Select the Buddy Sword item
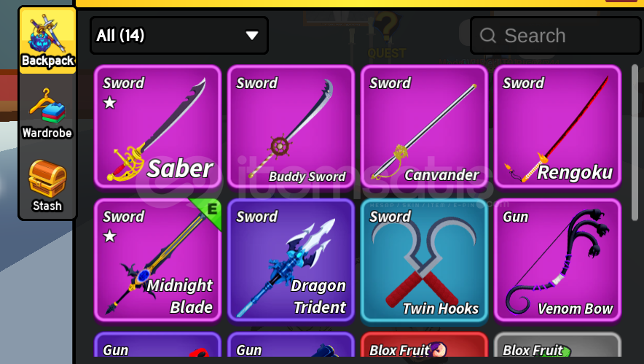This screenshot has width=644, height=364. coord(291,127)
